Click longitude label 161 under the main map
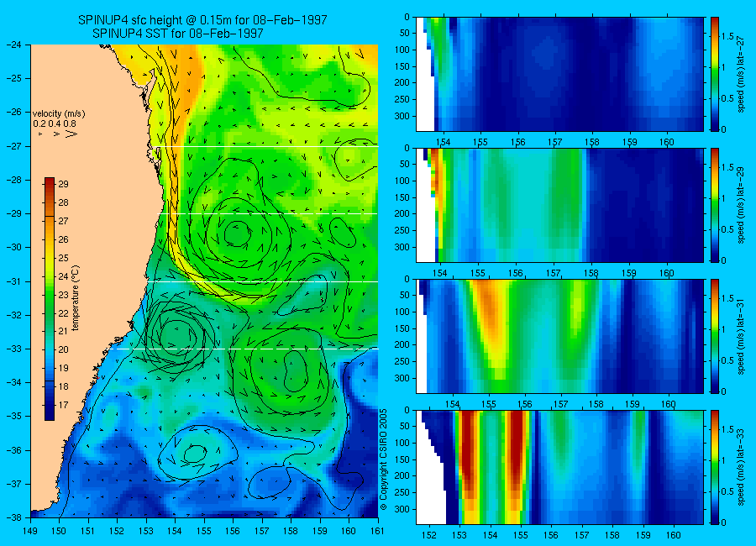756x546 pixels. pyautogui.click(x=377, y=531)
